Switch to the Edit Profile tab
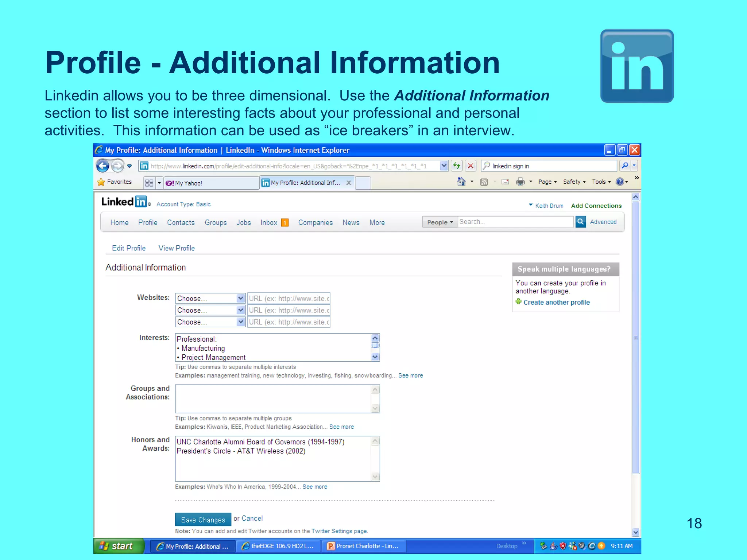The image size is (747, 560). pos(129,248)
